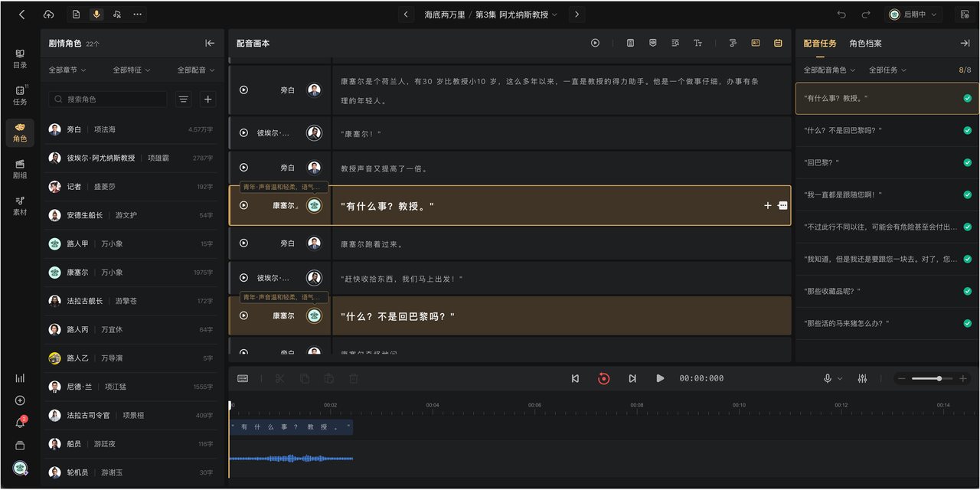Click the audio mixer settings icon
The height and width of the screenshot is (490, 980).
pos(863,378)
